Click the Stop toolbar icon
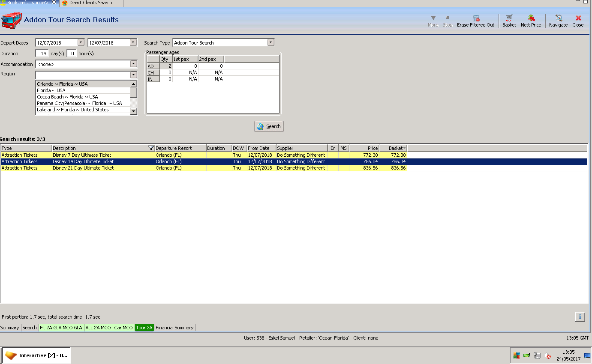This screenshot has height=364, width=592. tap(448, 18)
